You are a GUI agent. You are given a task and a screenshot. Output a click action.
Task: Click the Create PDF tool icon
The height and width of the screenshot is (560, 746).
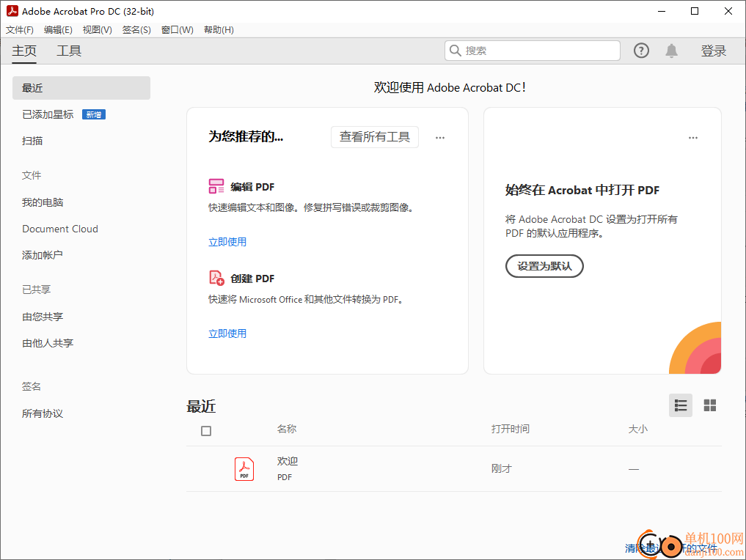pyautogui.click(x=216, y=278)
